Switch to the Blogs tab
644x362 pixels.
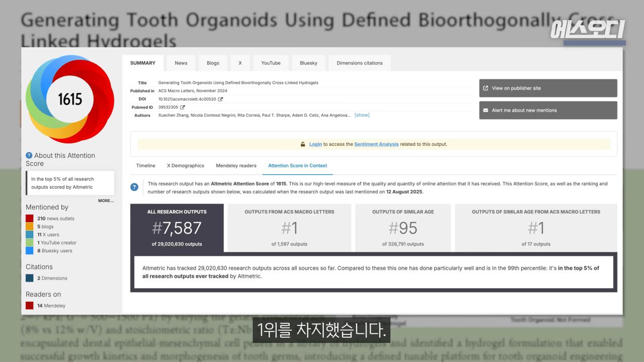213,63
